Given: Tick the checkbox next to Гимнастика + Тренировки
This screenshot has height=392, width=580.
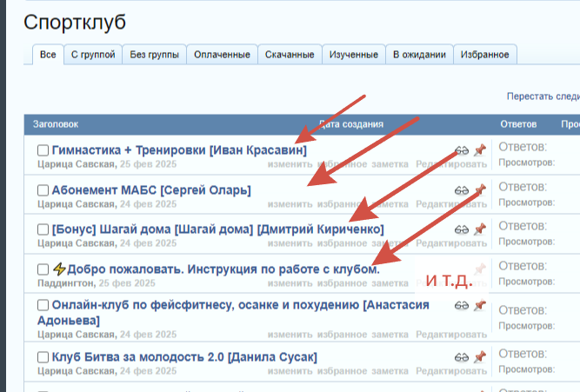Looking at the screenshot, I should pos(43,150).
